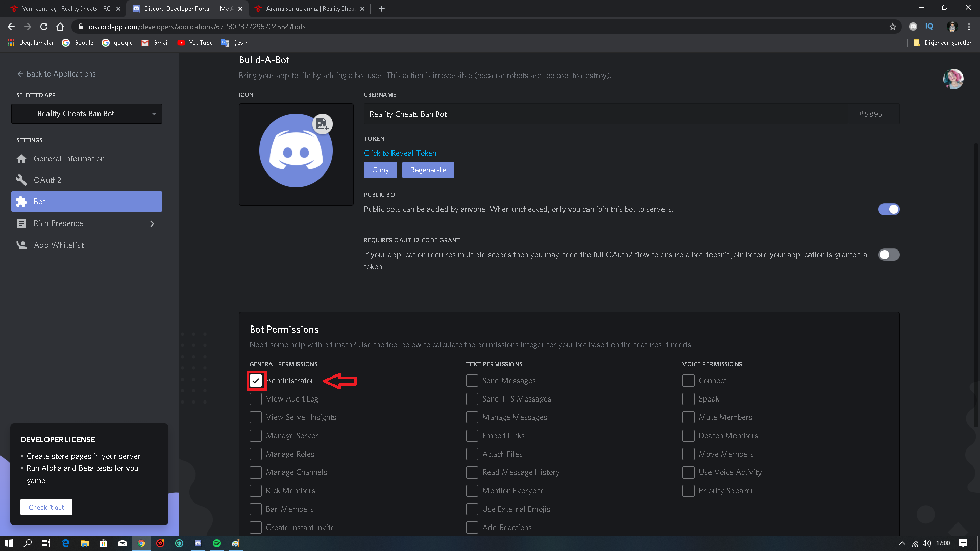Screen dimensions: 980x551
Task: Upload a new bot icon image
Action: pos(322,124)
